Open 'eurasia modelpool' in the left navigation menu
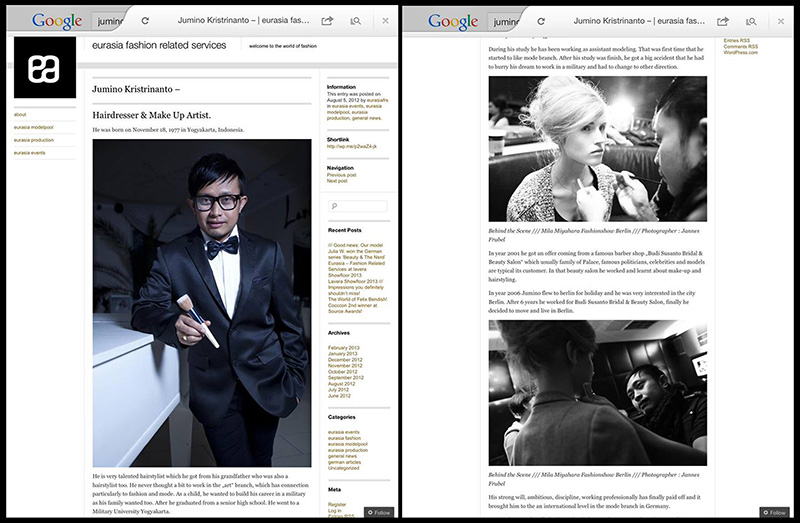The height and width of the screenshot is (523, 800). pyautogui.click(x=35, y=127)
